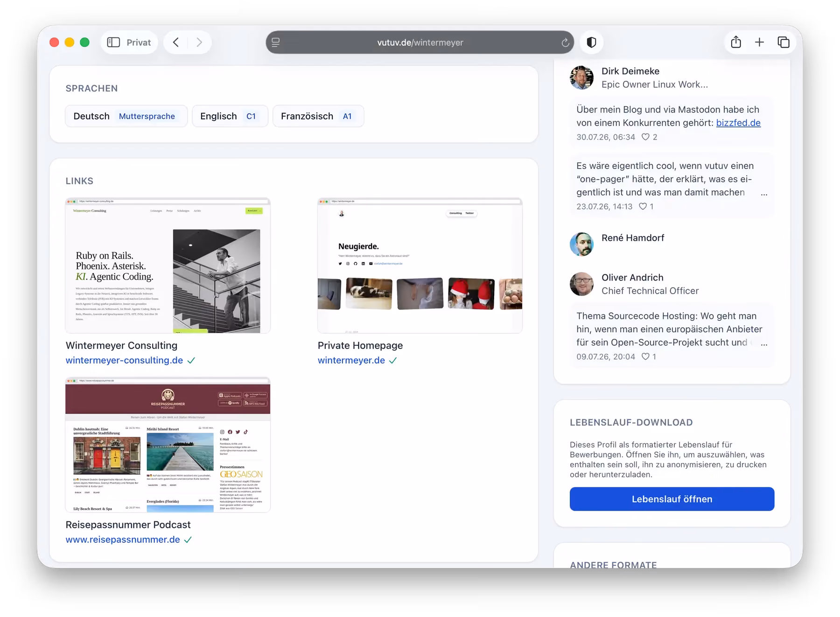This screenshot has height=617, width=840.
Task: Click the name Dirk Deimeke
Action: coord(630,71)
